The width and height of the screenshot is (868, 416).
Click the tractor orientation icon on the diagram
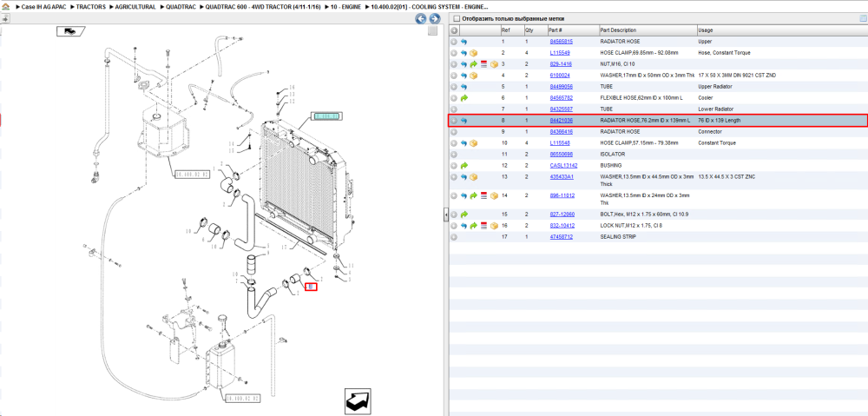pos(70,31)
